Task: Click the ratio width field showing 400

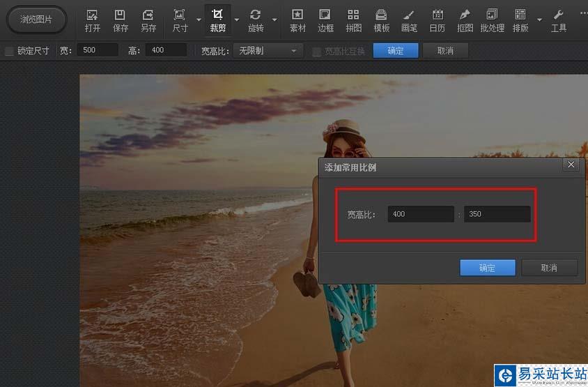Action: click(x=421, y=214)
